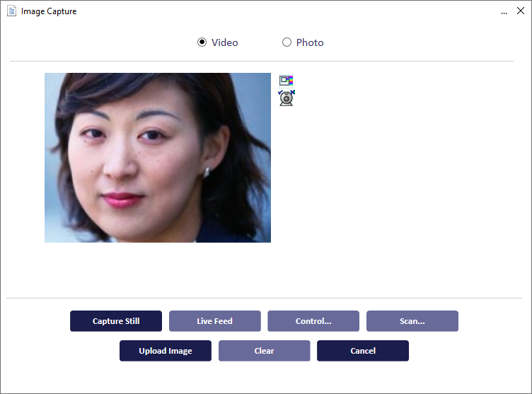Click the Upload Image button
Screen dimensions: 532x394
(x=165, y=351)
